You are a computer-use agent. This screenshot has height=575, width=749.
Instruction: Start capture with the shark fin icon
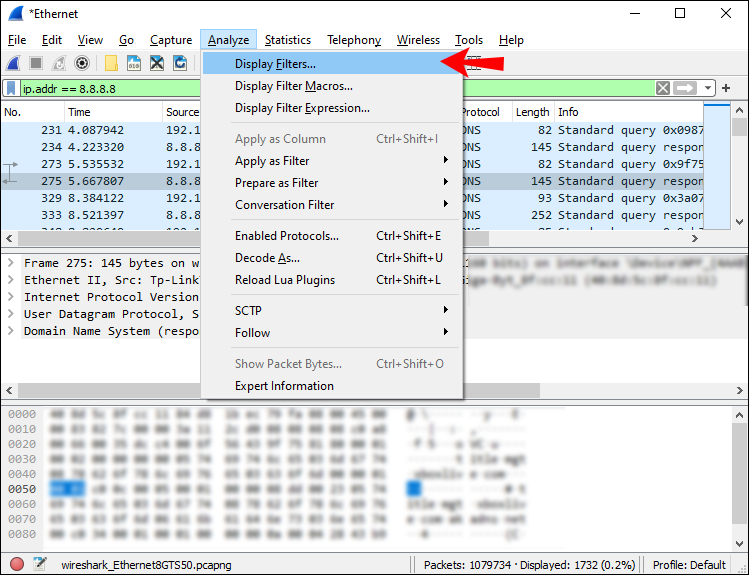coord(13,63)
